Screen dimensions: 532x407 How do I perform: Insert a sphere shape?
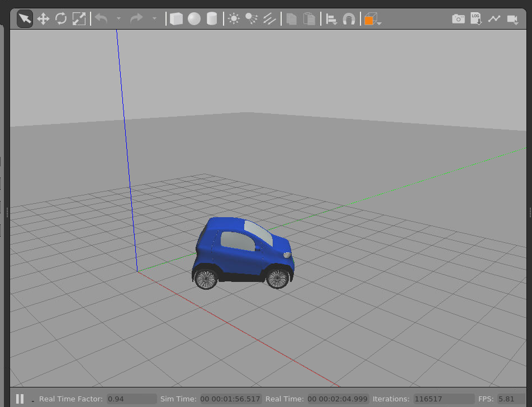(194, 18)
